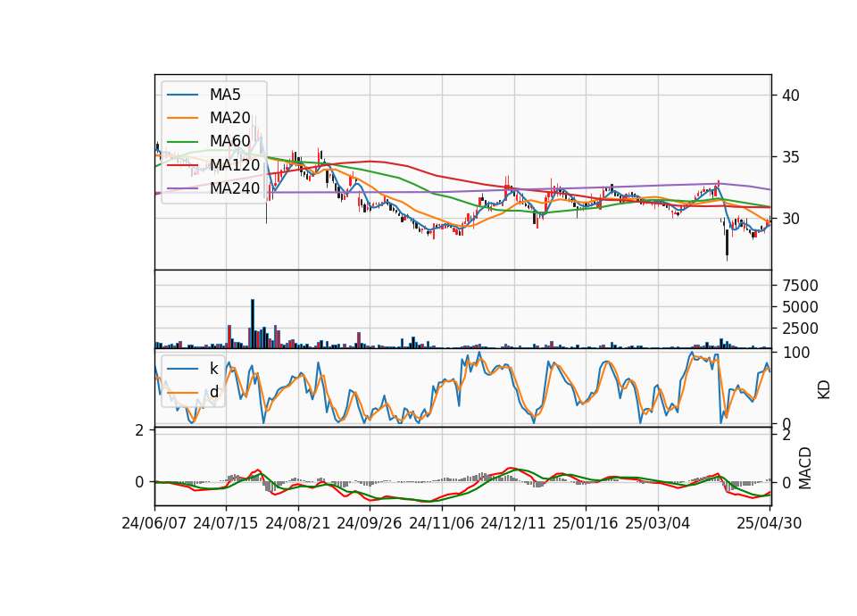Click the volume axis value 7500

click(x=800, y=286)
